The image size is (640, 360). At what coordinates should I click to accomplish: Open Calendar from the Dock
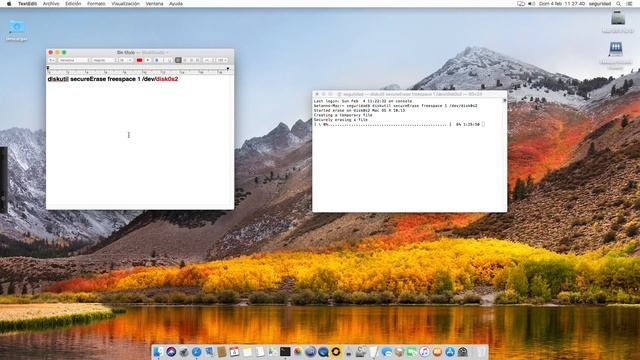tap(234, 351)
